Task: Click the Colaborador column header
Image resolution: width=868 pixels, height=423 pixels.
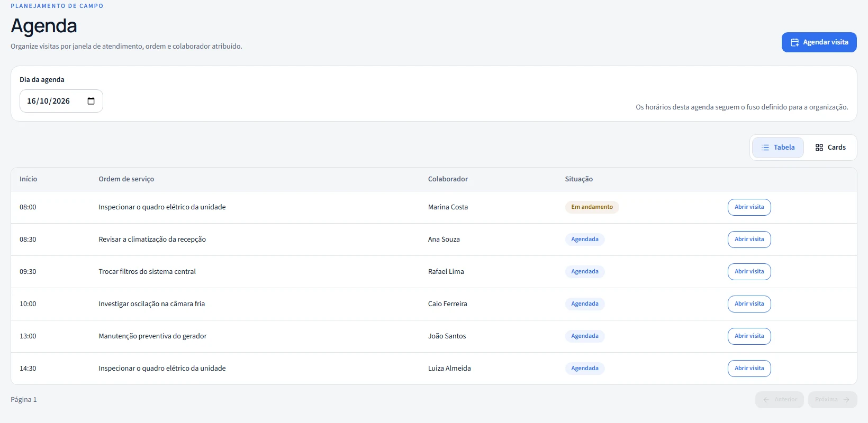Action: click(x=448, y=179)
